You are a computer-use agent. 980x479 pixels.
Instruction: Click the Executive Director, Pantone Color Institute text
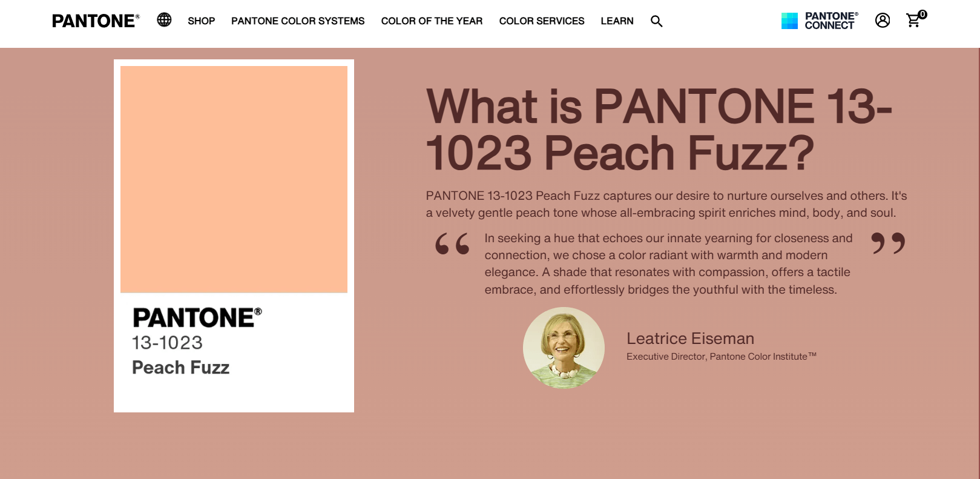coord(722,357)
